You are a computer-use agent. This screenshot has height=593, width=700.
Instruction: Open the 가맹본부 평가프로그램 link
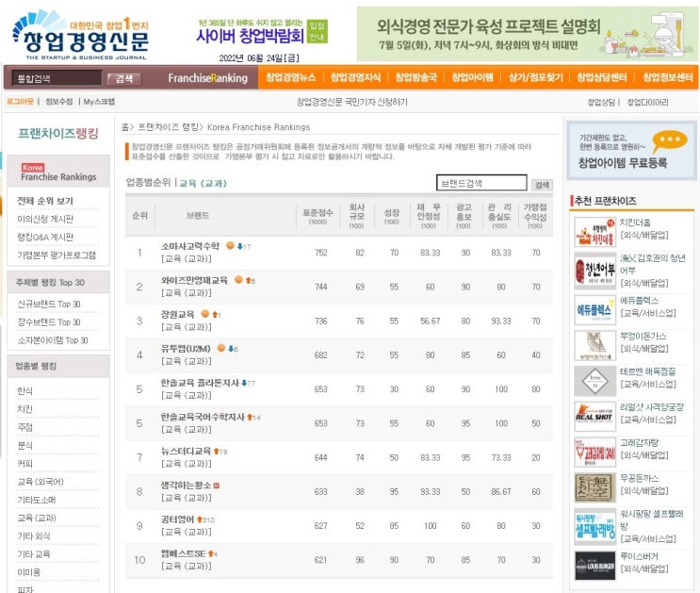click(x=57, y=255)
